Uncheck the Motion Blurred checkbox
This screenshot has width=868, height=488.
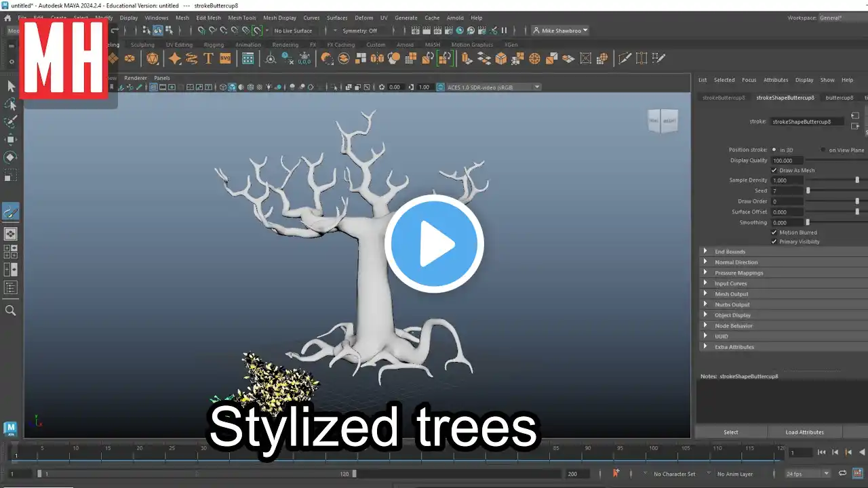click(x=774, y=232)
